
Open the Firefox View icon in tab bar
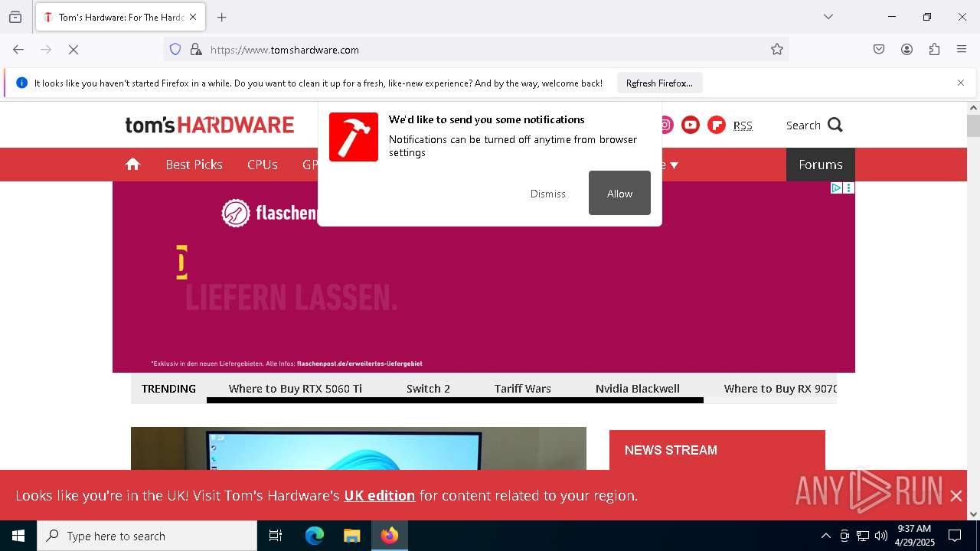tap(15, 17)
